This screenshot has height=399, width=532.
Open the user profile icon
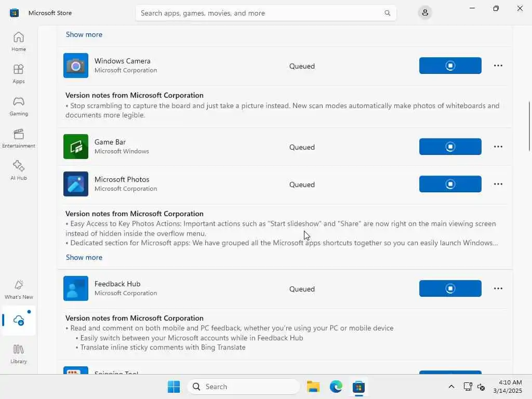(425, 13)
